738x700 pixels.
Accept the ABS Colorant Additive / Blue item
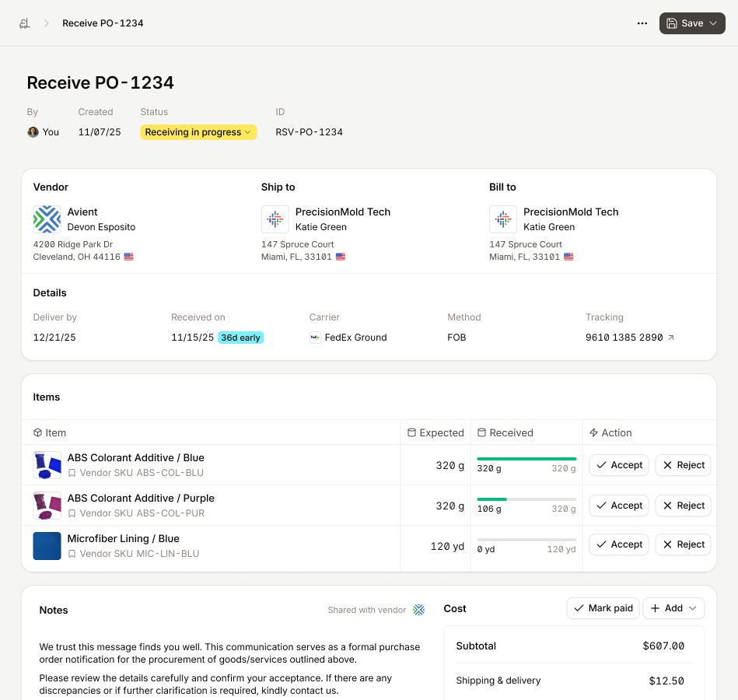(619, 465)
